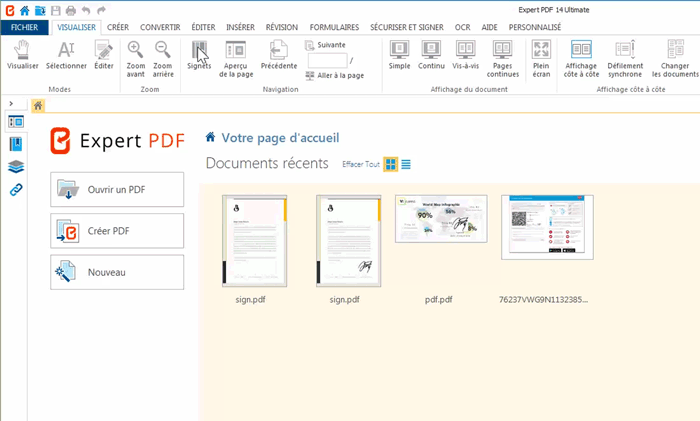The image size is (700, 421).
Task: Click Effacer Tout link
Action: coord(361,164)
